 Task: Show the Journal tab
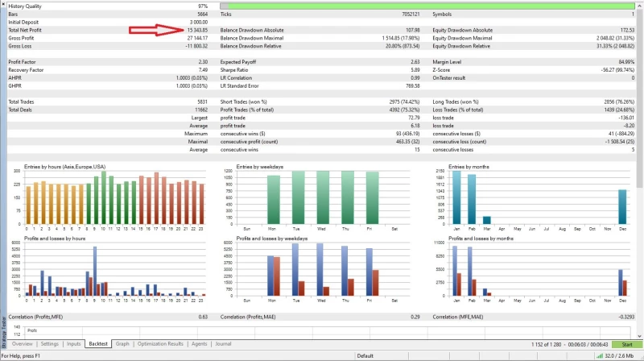(223, 344)
